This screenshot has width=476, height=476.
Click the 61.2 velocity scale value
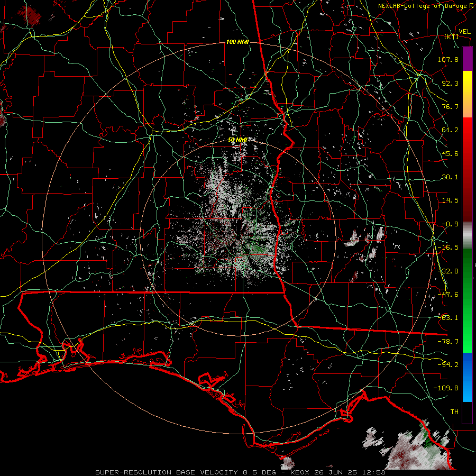pyautogui.click(x=450, y=130)
